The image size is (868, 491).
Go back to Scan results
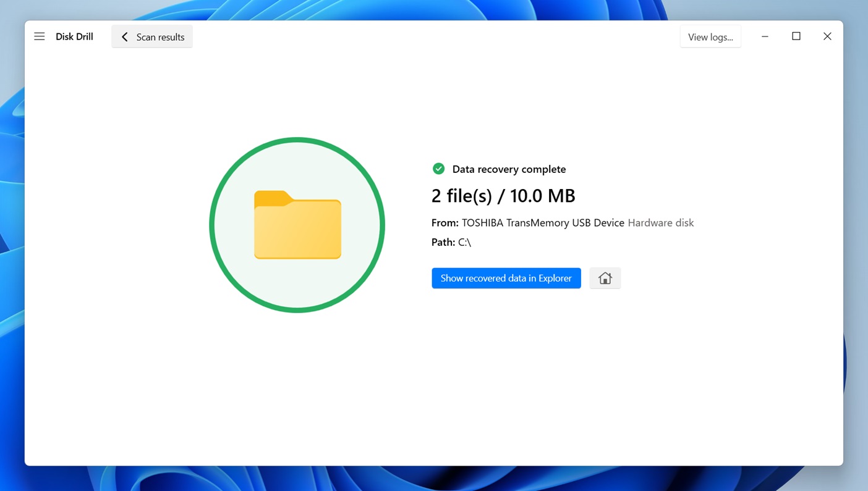(x=152, y=37)
